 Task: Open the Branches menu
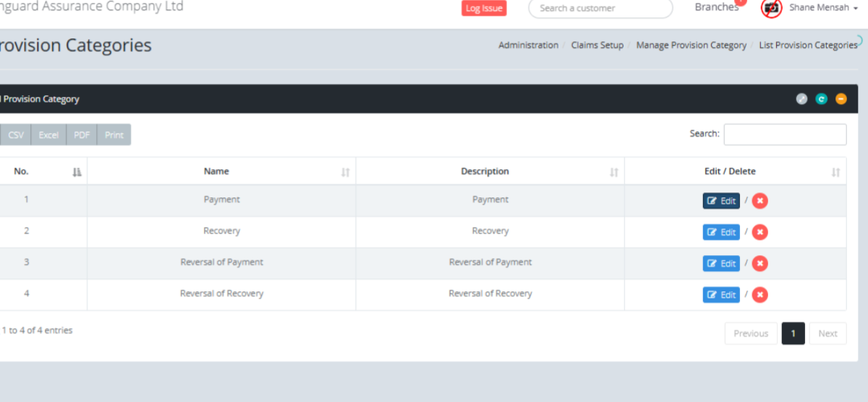coord(716,7)
